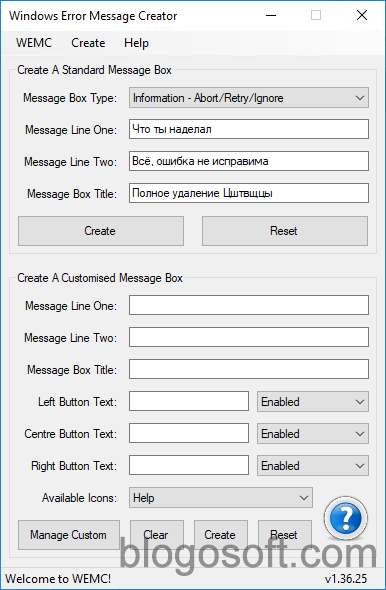Click the 'Available Icons:' label
Viewport: 386px width, 590px height.
tap(79, 498)
